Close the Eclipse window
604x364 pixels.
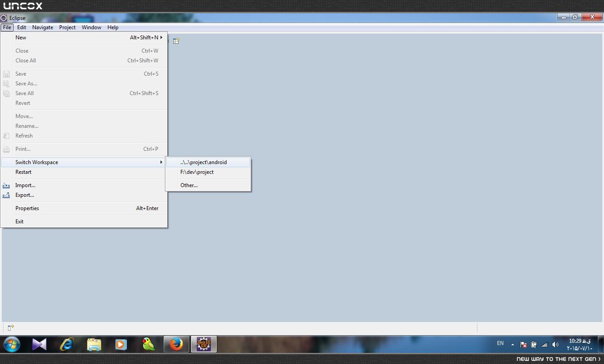592,17
